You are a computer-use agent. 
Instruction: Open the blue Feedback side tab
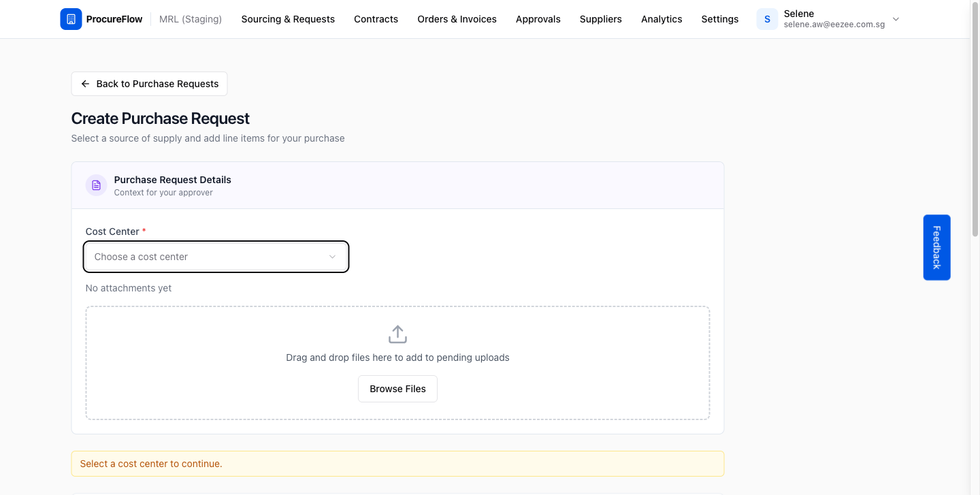click(936, 247)
